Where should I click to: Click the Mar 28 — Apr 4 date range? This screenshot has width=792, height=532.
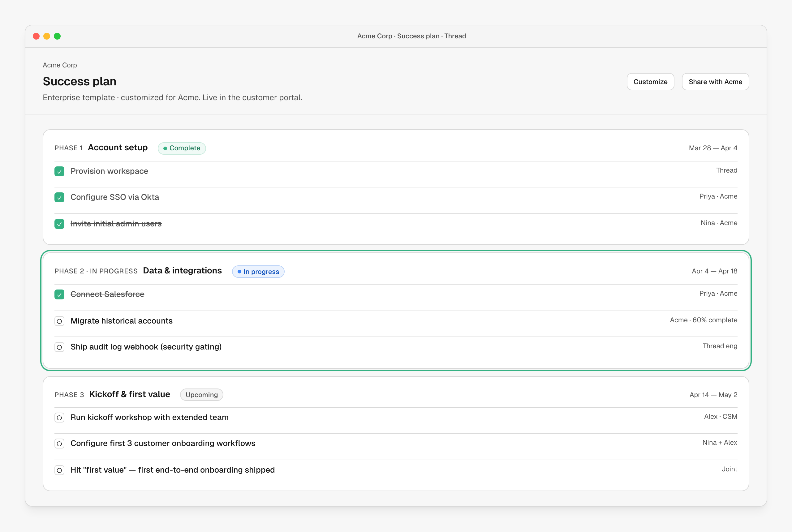(713, 148)
